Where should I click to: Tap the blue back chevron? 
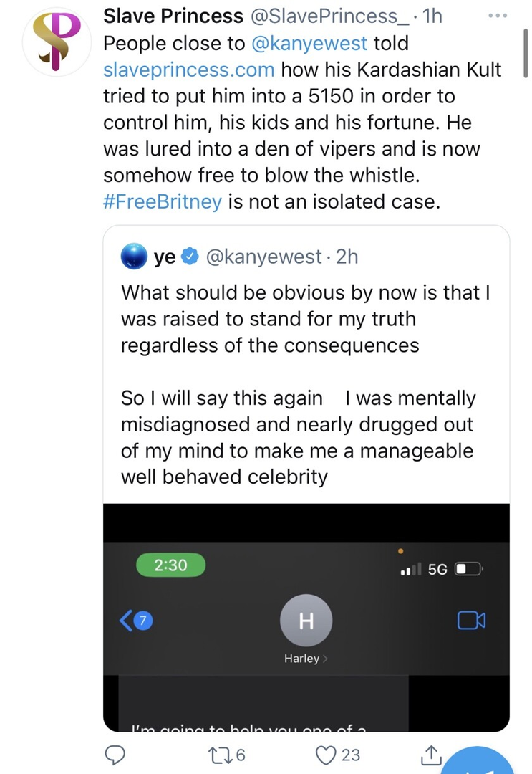coord(127,621)
